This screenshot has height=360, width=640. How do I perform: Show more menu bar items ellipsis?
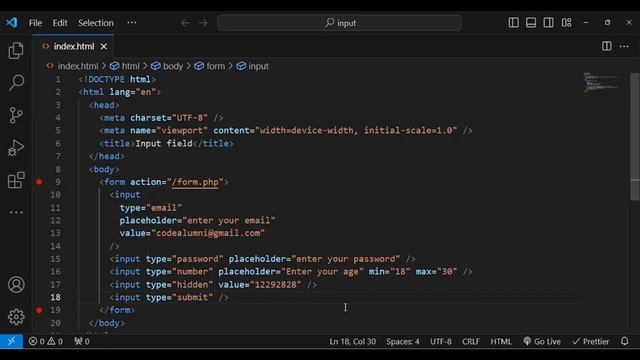(x=131, y=22)
